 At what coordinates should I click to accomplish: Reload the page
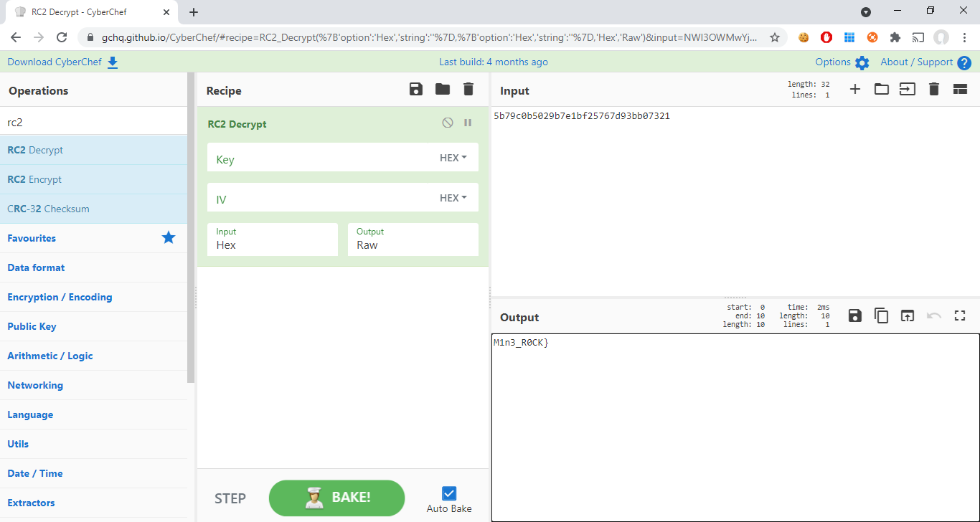tap(62, 37)
